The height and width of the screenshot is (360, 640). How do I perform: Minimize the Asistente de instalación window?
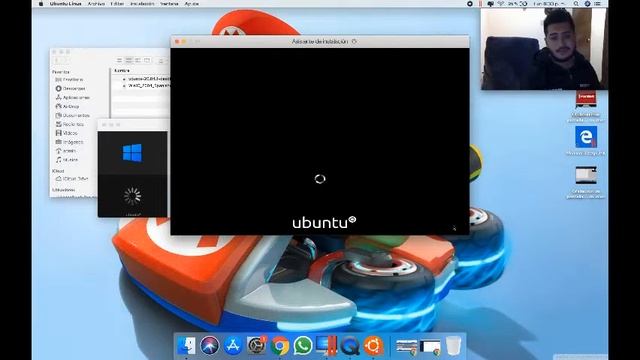[x=184, y=42]
